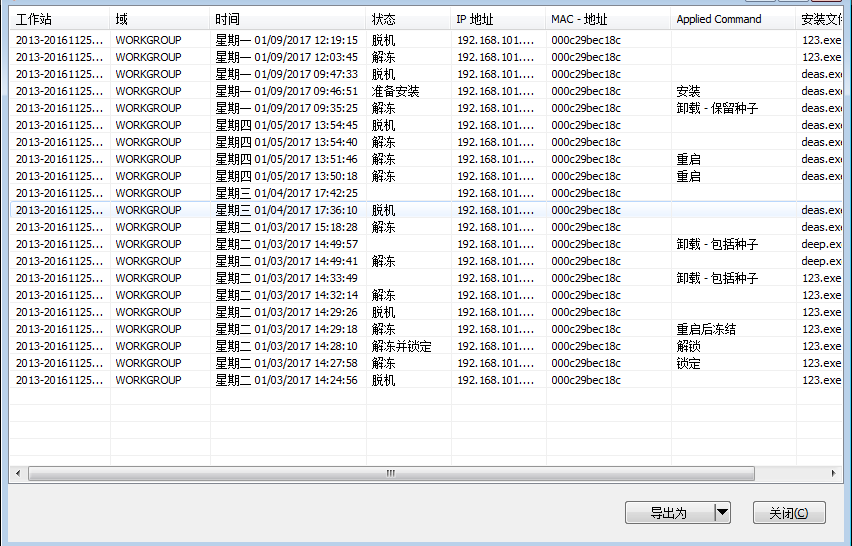The image size is (852, 546).
Task: Click the 重启后冻结 command cell
Action: point(706,329)
